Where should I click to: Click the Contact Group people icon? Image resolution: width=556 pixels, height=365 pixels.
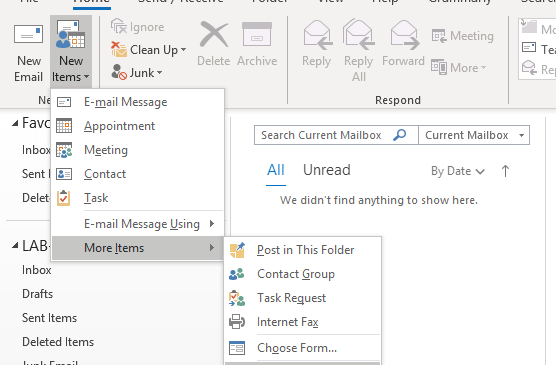tap(237, 274)
